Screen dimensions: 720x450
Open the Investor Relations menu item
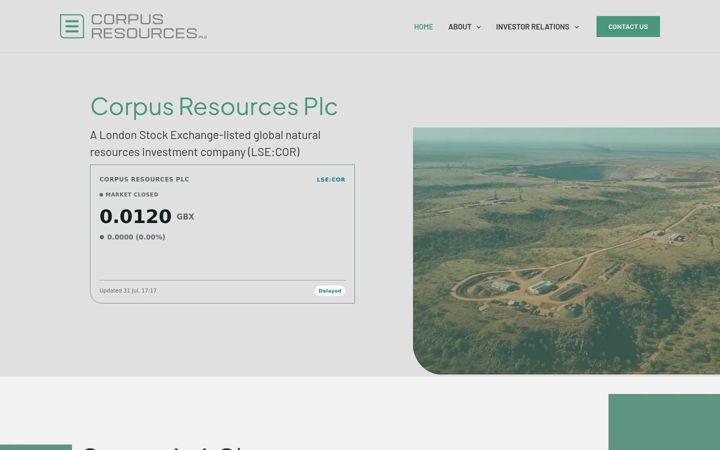532,27
